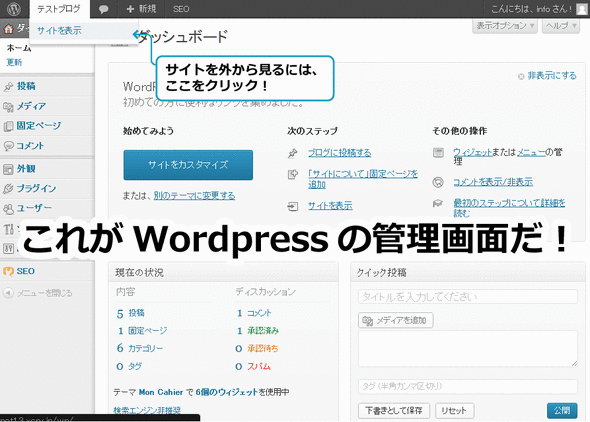Open the 1 固定ページ count link
The width and height of the screenshot is (590, 422).
[x=142, y=331]
